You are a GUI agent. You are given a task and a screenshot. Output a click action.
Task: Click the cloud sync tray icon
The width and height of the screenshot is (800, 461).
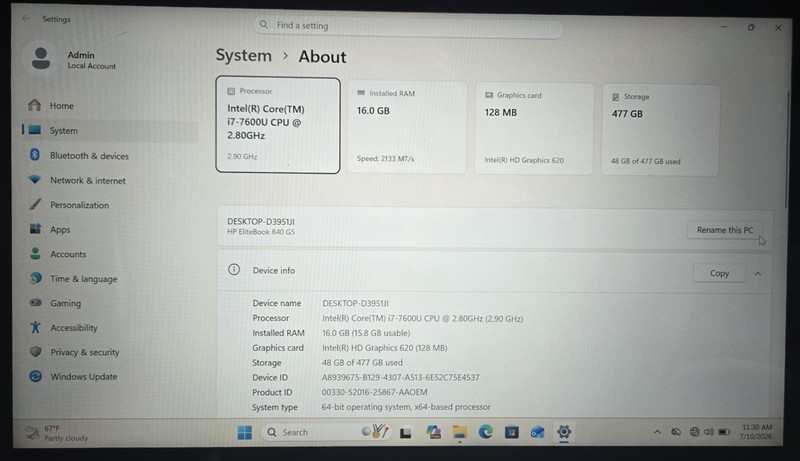coord(676,432)
